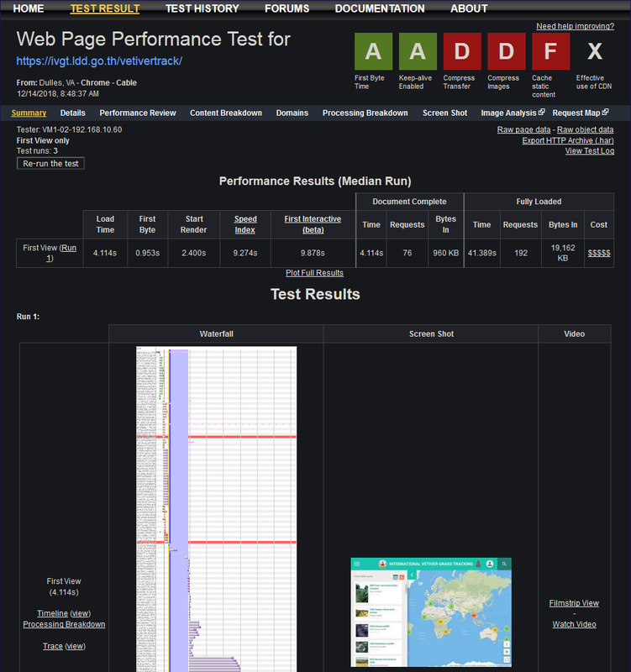
Task: Select the Fully Loaded time 41.389s
Action: pos(481,254)
